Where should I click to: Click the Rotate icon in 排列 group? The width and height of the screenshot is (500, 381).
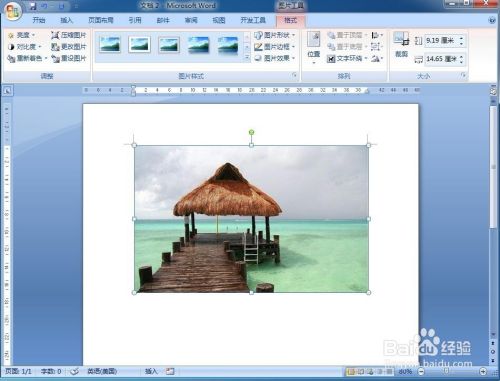(377, 58)
